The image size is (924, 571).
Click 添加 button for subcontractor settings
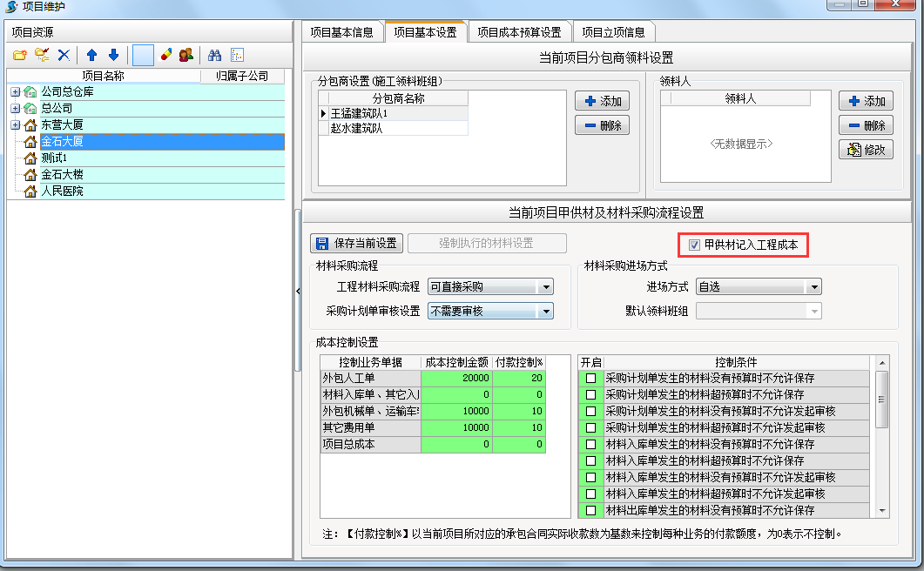(603, 101)
